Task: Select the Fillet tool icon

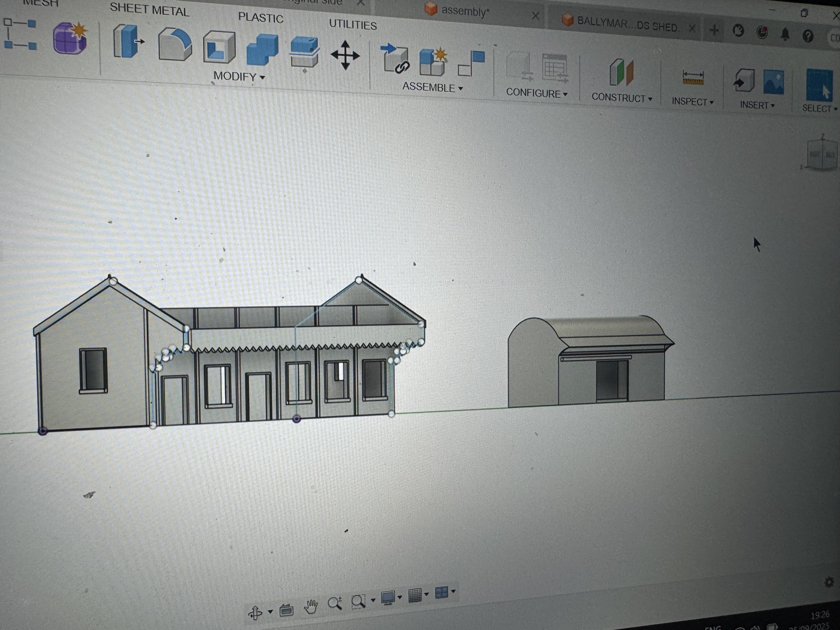Action: (x=175, y=45)
